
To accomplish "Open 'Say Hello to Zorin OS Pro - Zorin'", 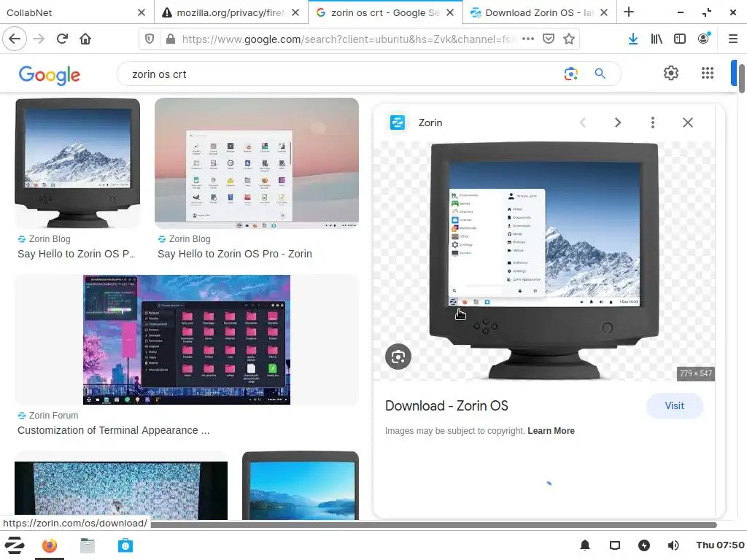I will point(235,254).
